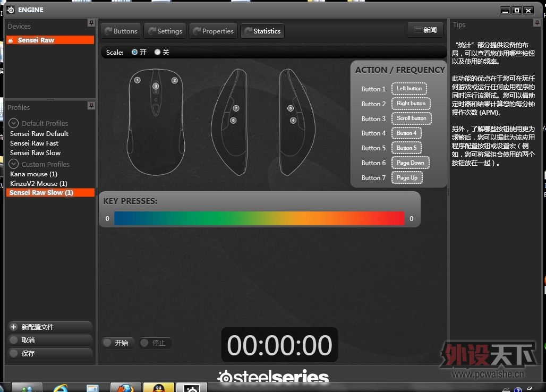Click side button marker 5 on mouse
Screen dimensions: 546x392
click(291, 108)
